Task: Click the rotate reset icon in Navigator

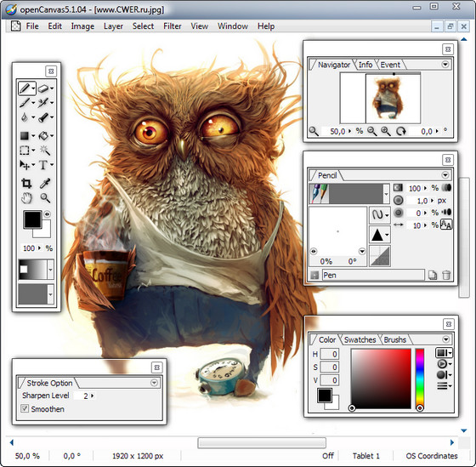Action: (401, 131)
